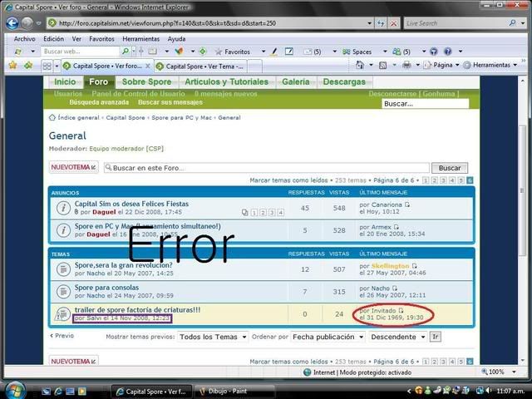View latest post icon beside Canariona

(407, 204)
